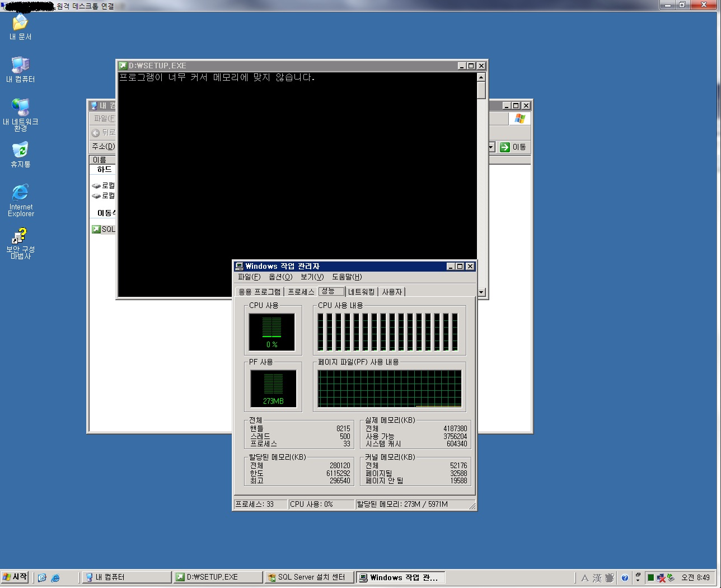
Task: Click the SQL shortcut item in 내 컴퓨터 window
Action: [104, 229]
